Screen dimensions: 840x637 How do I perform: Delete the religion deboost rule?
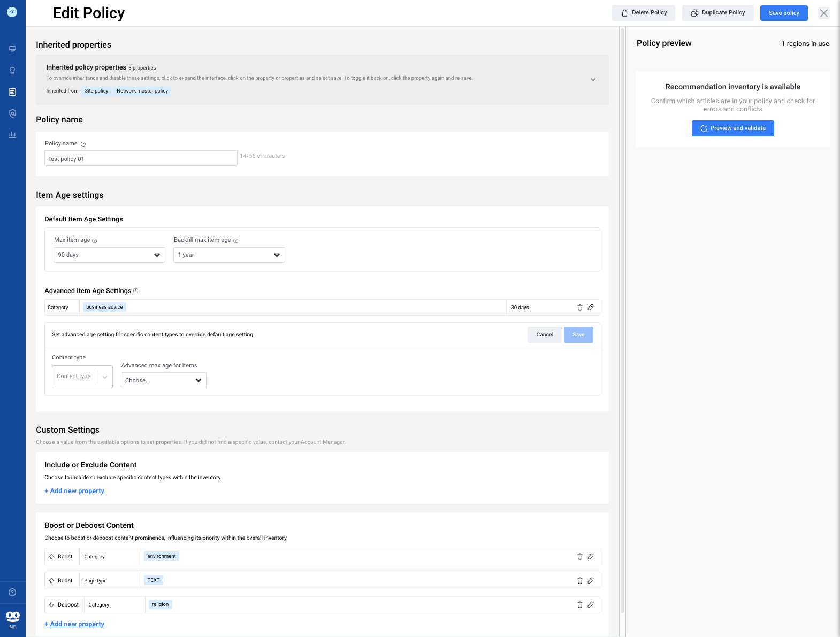coord(579,605)
